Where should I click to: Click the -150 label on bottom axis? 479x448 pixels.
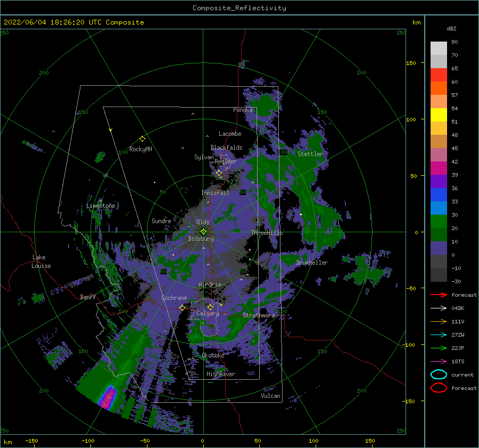(x=31, y=441)
